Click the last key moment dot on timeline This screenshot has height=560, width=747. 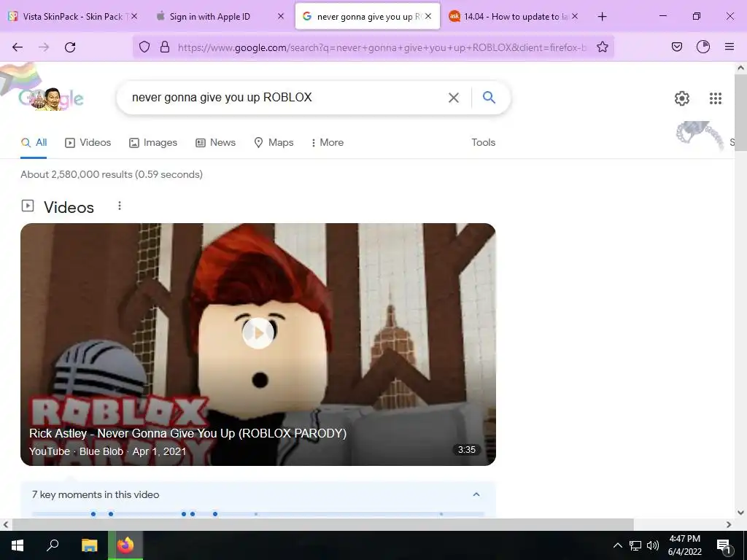point(441,514)
